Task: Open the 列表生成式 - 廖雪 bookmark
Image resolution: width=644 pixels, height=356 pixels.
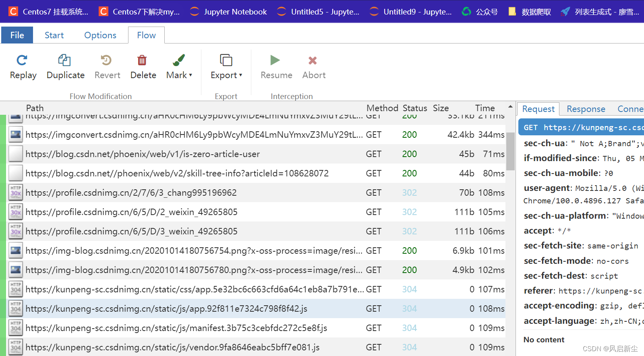Action: click(600, 11)
